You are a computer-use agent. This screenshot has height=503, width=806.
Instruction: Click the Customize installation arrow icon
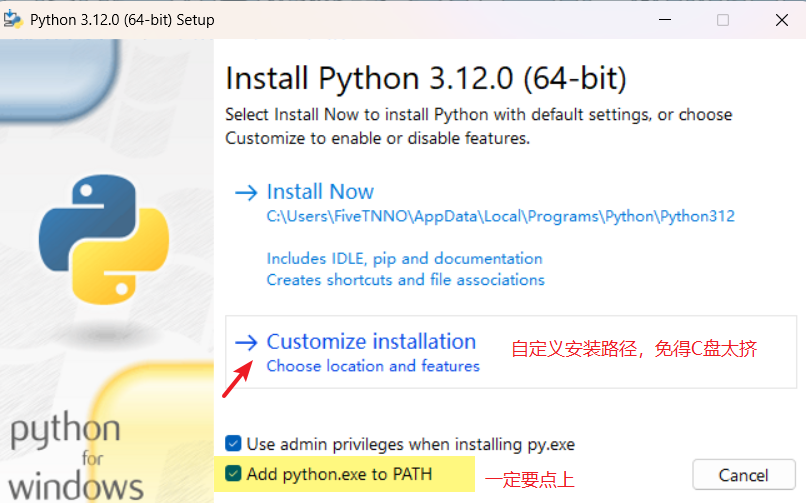coord(246,342)
